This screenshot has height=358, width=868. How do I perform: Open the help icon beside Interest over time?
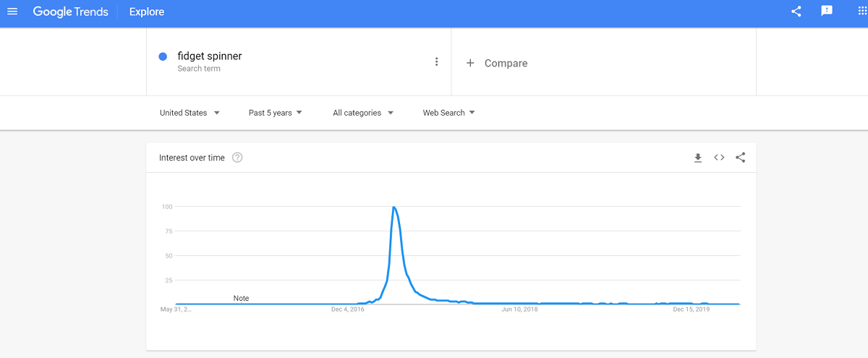click(237, 158)
